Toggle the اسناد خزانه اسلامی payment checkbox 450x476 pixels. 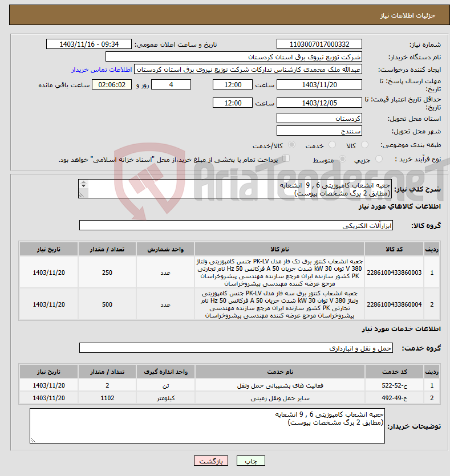tap(286, 158)
